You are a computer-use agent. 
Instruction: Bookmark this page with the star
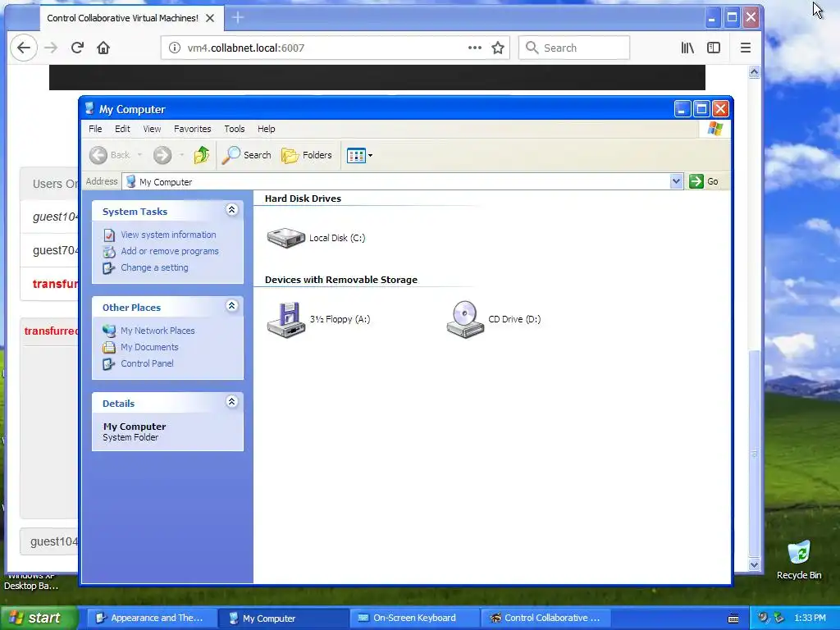click(498, 48)
